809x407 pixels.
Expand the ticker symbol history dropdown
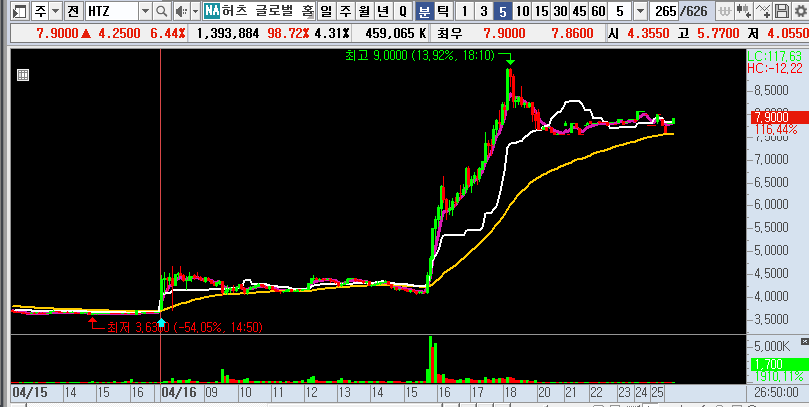click(145, 11)
